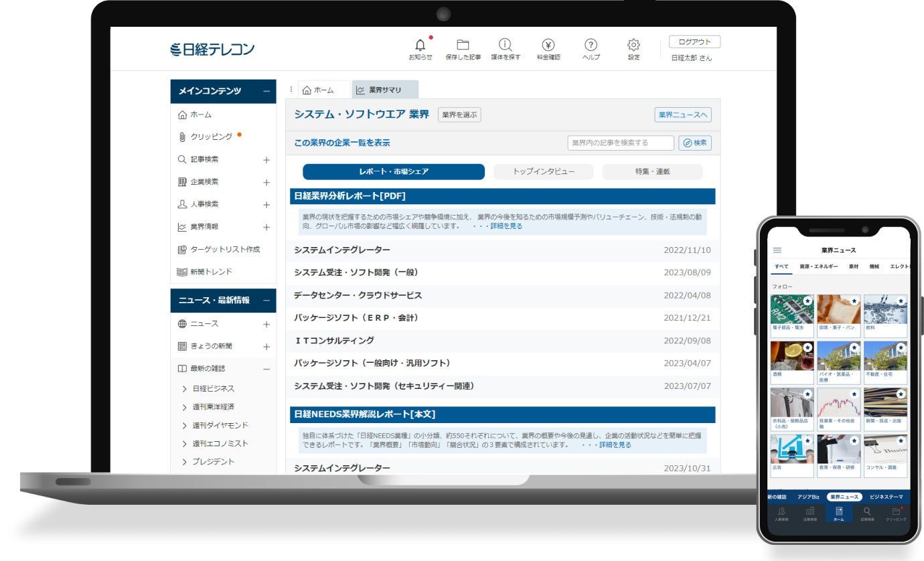Image resolution: width=924 pixels, height=561 pixels.
Task: Select the レポート・市場シェア tab
Action: pyautogui.click(x=394, y=171)
